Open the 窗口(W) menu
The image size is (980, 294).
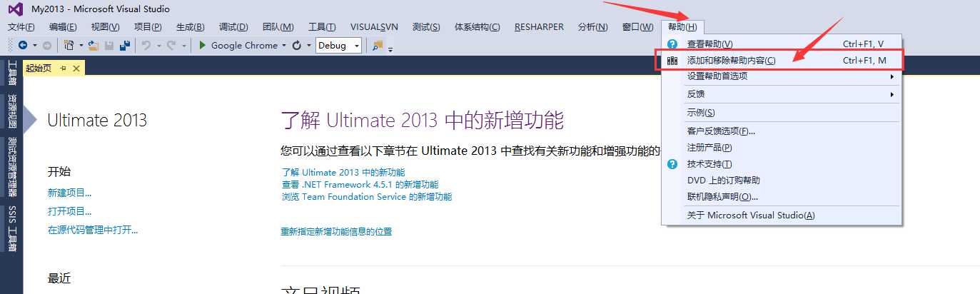(x=637, y=27)
